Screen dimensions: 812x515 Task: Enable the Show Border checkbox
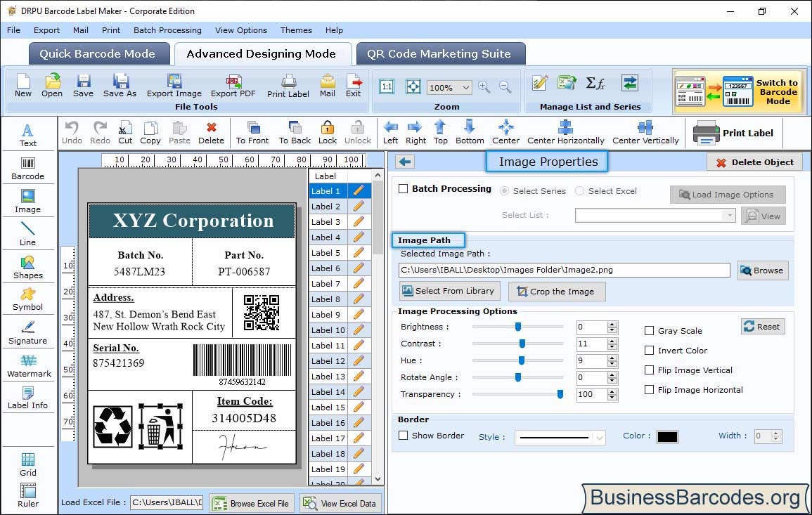404,436
